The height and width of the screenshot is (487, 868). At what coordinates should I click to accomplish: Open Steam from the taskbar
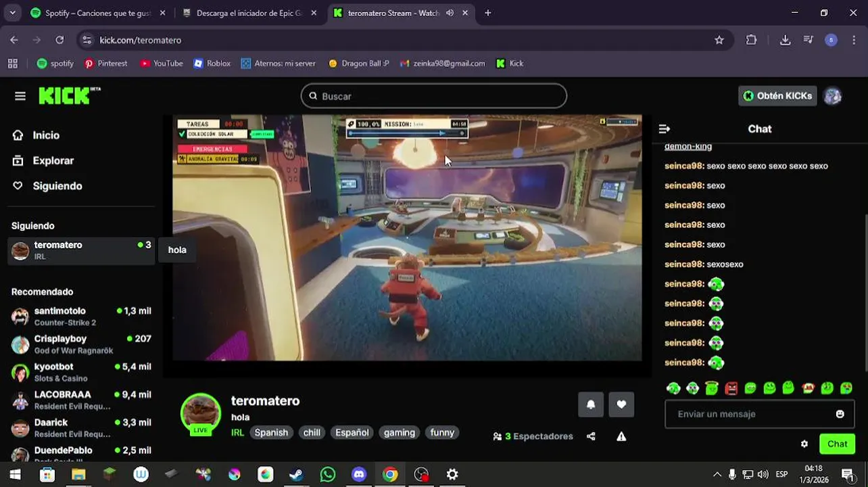[296, 474]
